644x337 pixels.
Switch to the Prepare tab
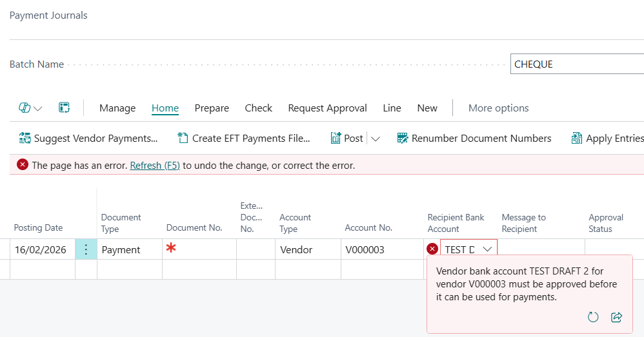[212, 108]
